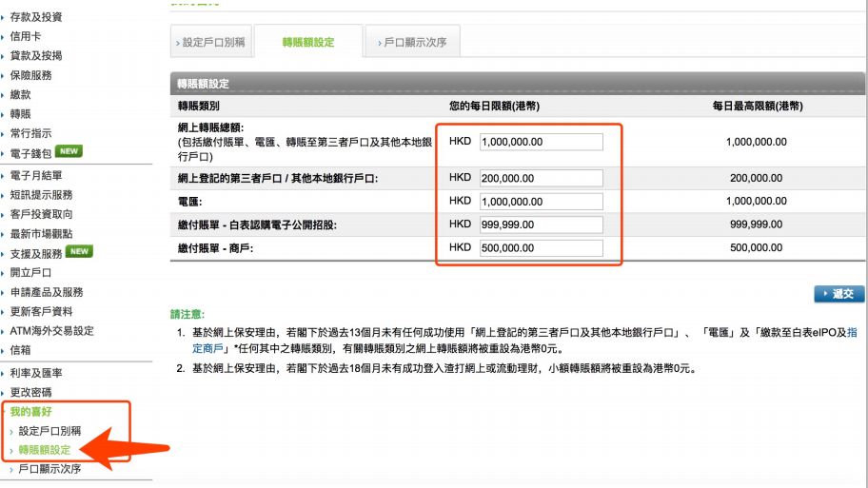This screenshot has height=488, width=868.
Task: Select 貸款及按揭 in the sidebar
Action: [36, 56]
